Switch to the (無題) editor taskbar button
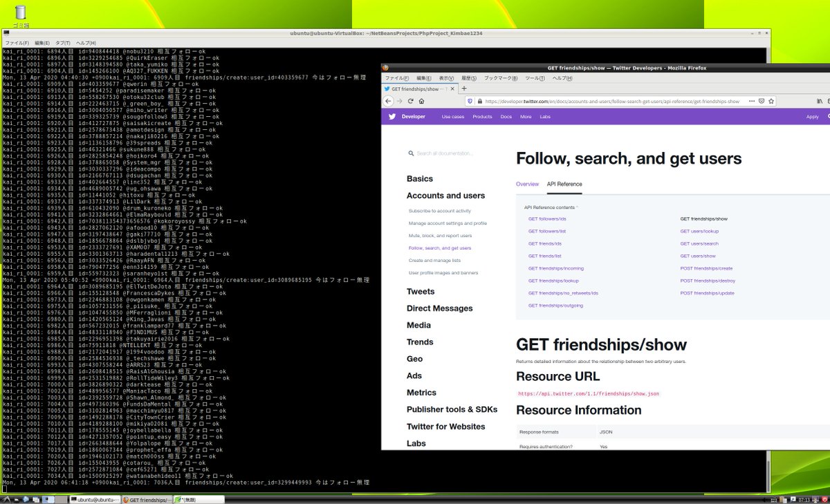 point(199,499)
